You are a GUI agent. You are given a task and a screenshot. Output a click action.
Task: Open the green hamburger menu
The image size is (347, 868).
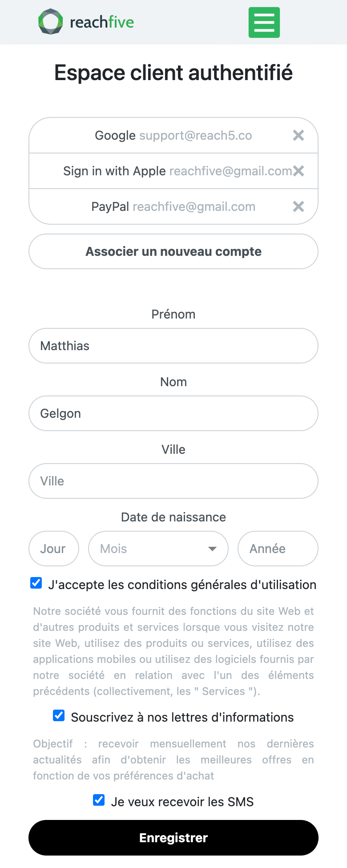[264, 22]
